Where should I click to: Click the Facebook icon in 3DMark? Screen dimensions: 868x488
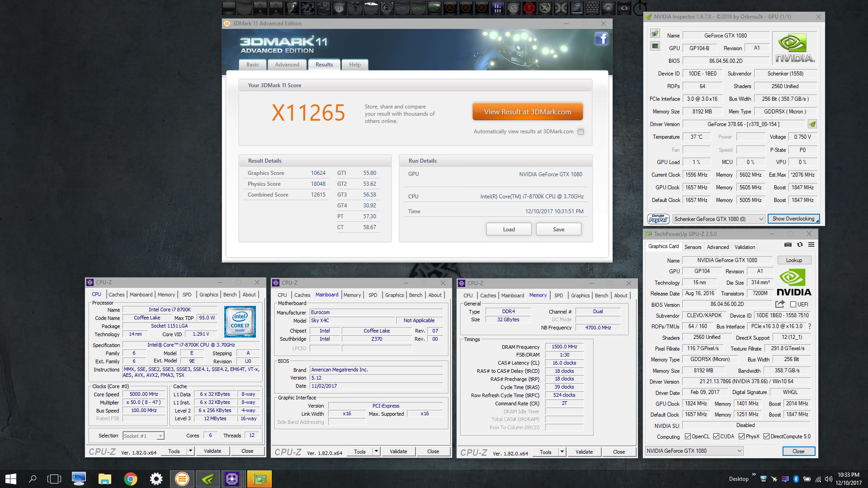coord(601,39)
